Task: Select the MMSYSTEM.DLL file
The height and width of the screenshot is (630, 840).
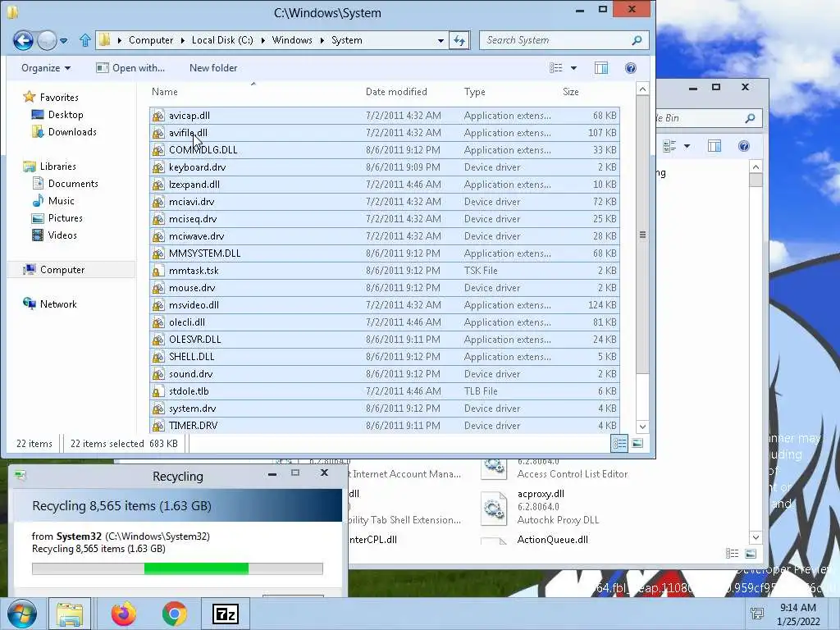Action: click(385, 253)
